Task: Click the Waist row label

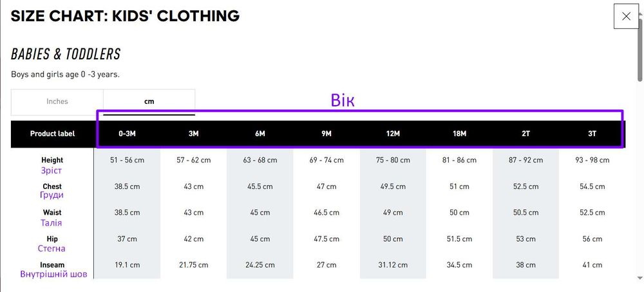Action: [52, 213]
